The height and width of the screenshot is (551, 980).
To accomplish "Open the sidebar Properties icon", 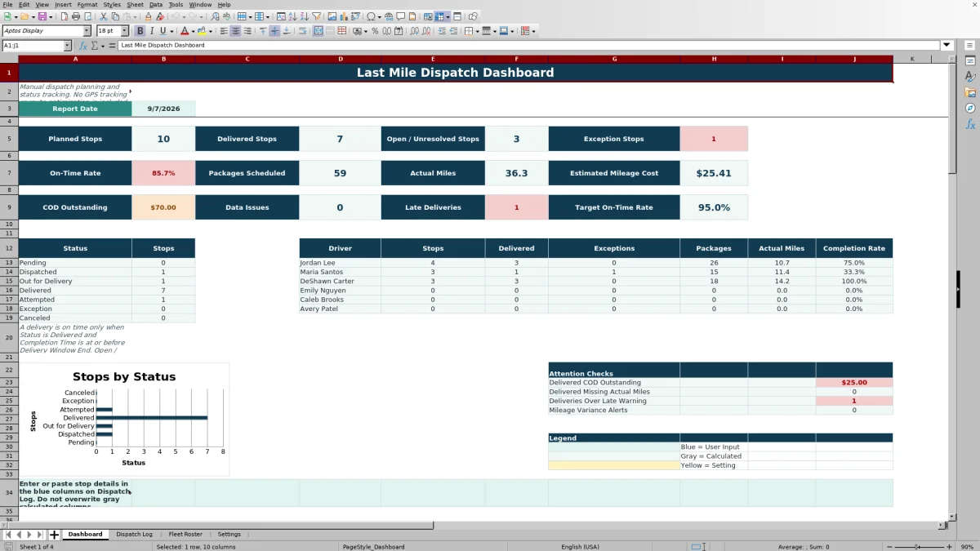I will click(970, 60).
